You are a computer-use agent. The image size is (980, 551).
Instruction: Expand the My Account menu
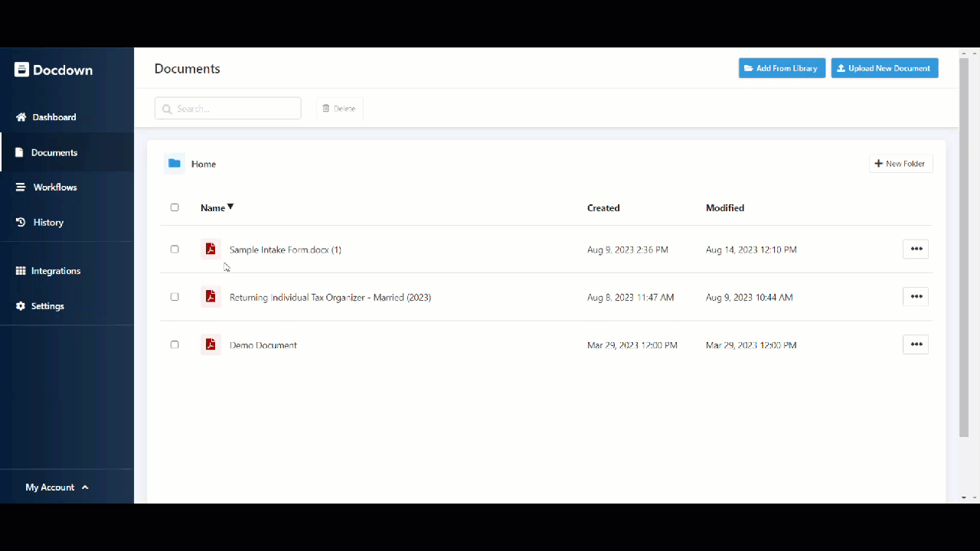pos(57,487)
